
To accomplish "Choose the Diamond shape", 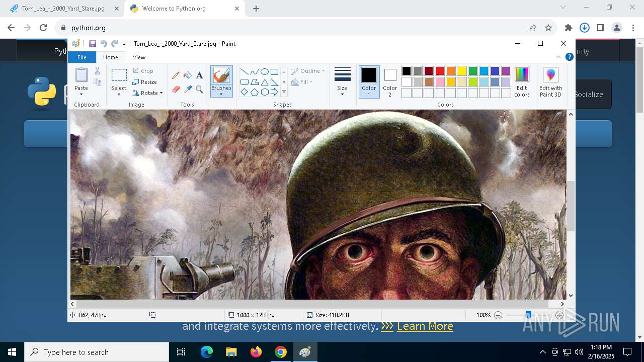I will (x=244, y=92).
